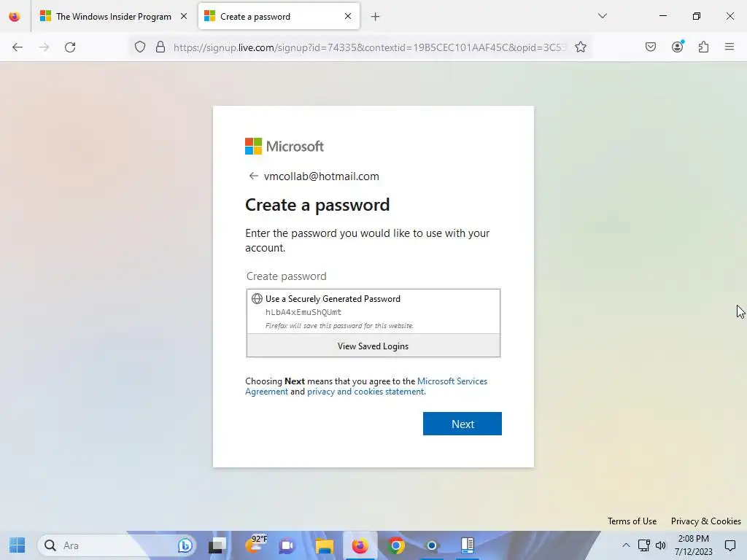Select the Create a password tab
Viewport: 747px width, 560px height.
[x=279, y=16]
